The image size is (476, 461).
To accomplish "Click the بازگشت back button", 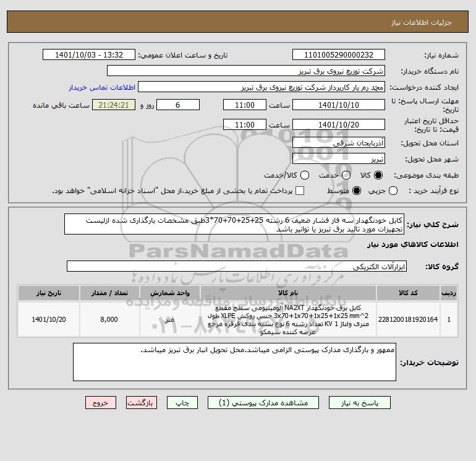I will coord(142,403).
